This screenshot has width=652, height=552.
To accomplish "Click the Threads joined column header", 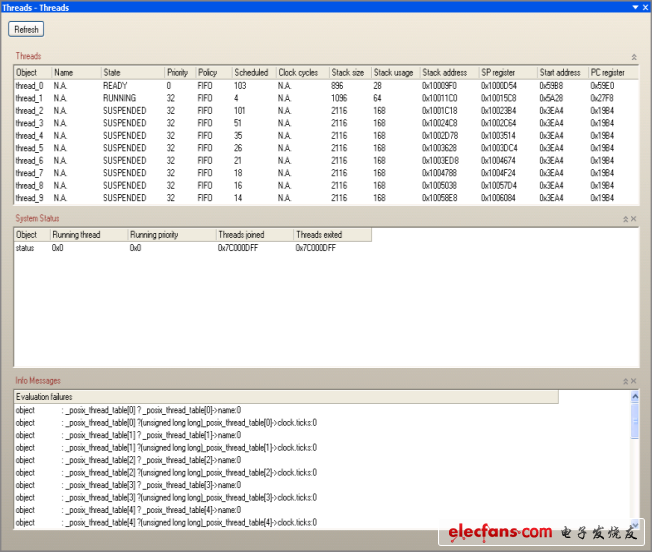I will point(244,235).
